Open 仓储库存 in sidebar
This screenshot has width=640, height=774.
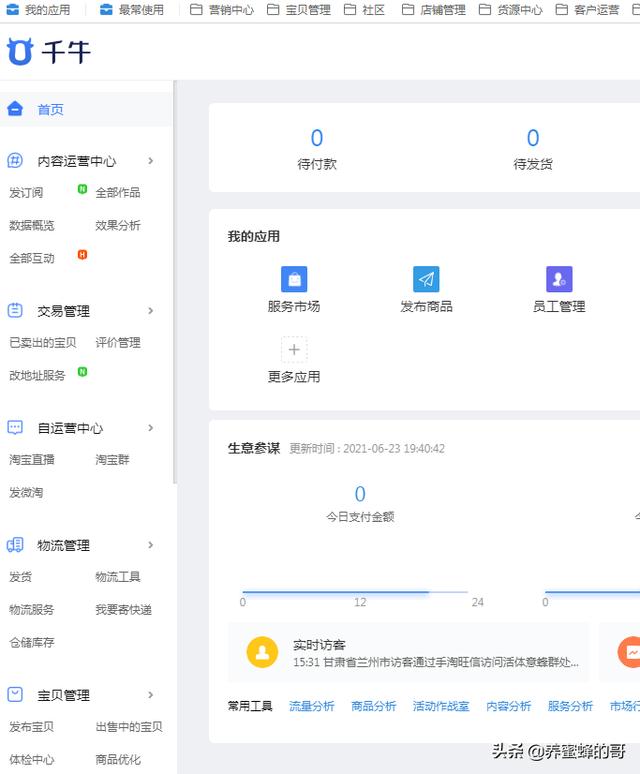pos(32,643)
